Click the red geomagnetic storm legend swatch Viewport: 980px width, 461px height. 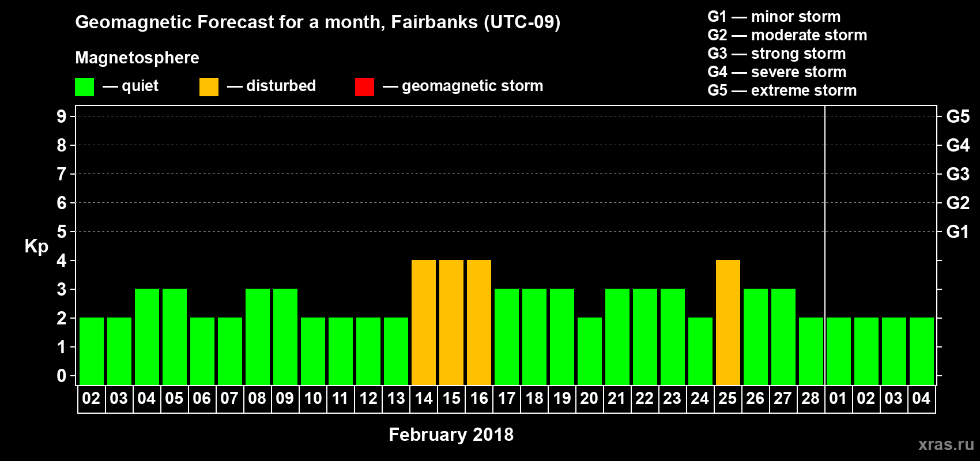click(x=364, y=87)
